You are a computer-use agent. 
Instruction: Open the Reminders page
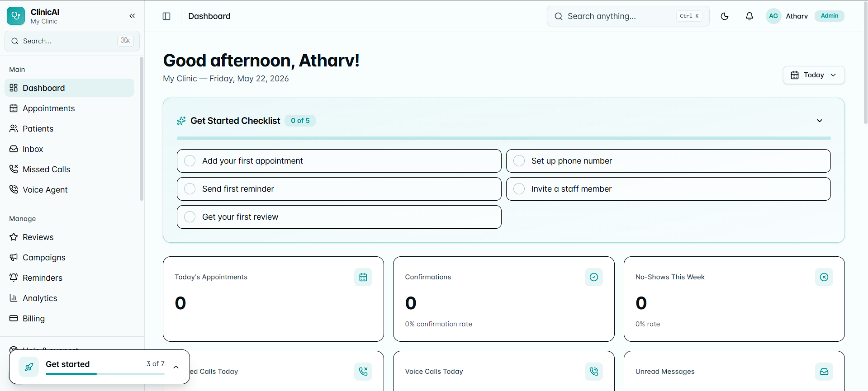click(69, 278)
